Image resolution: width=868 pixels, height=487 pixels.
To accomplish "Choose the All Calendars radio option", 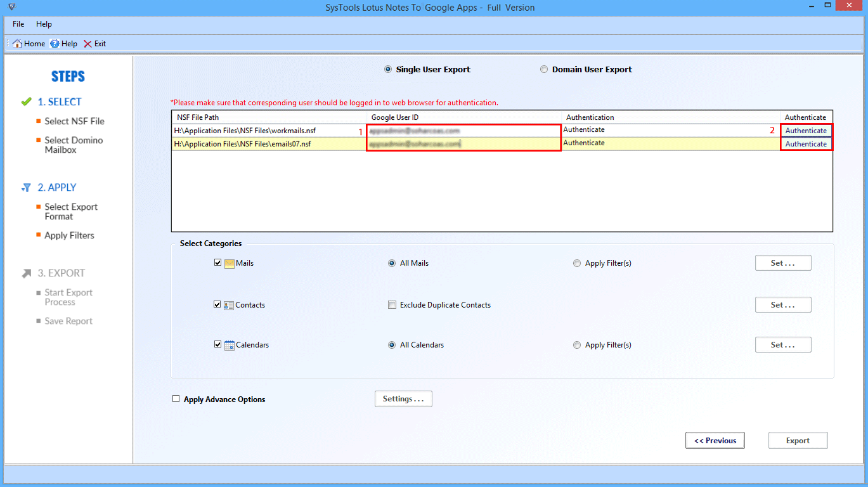I will click(392, 345).
